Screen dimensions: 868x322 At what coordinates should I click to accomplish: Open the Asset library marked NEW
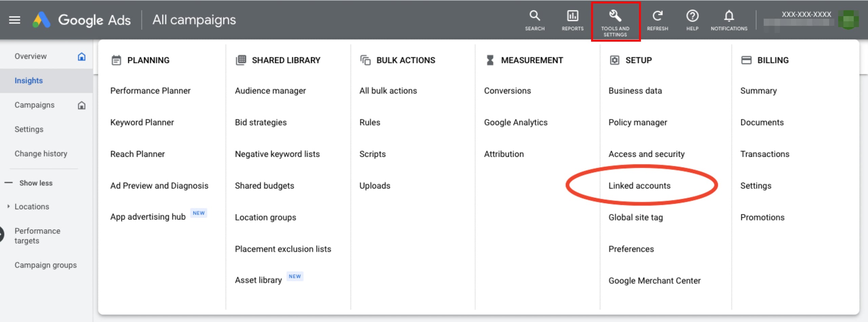click(x=258, y=280)
